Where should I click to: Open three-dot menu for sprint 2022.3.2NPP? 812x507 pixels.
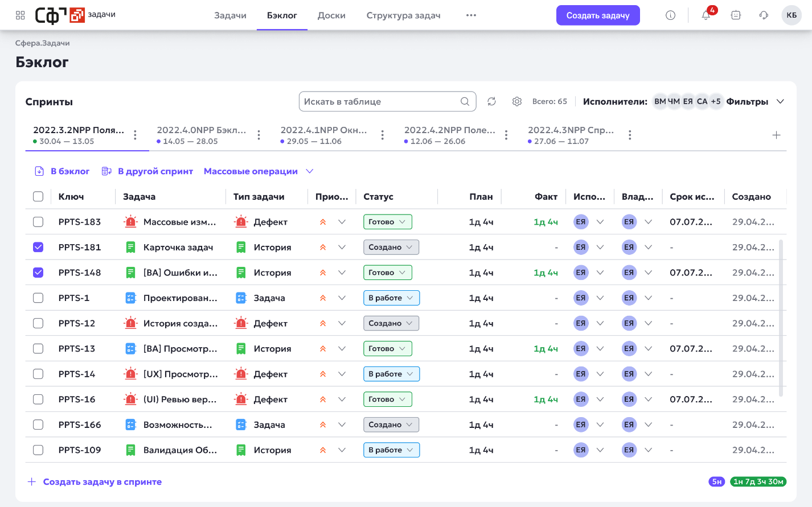(135, 135)
